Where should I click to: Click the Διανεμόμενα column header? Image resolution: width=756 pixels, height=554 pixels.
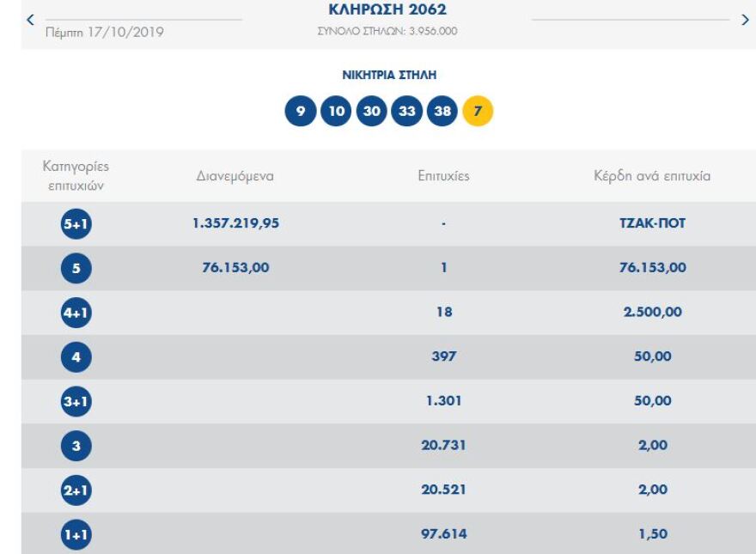[x=235, y=176]
